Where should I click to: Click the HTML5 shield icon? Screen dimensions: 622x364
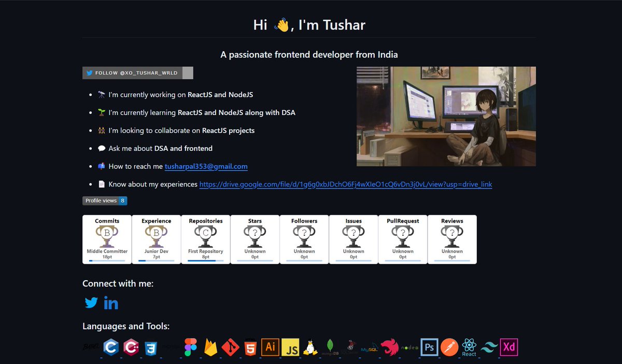[x=250, y=347]
